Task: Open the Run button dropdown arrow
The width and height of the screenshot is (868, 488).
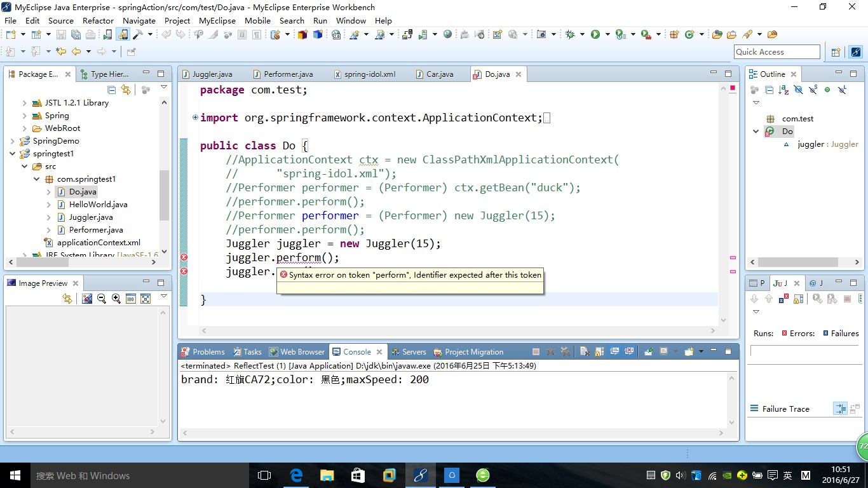Action: (607, 34)
